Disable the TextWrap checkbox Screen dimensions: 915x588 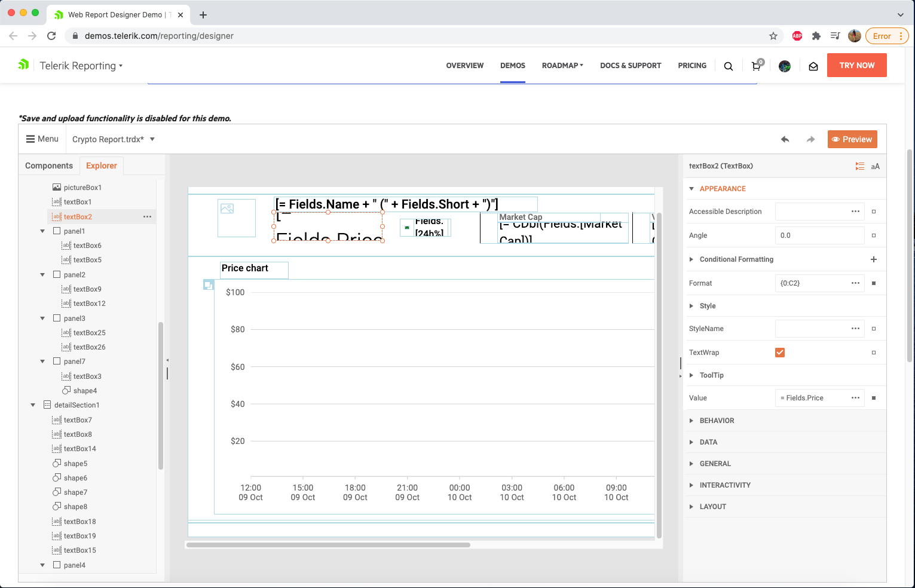[x=779, y=352]
